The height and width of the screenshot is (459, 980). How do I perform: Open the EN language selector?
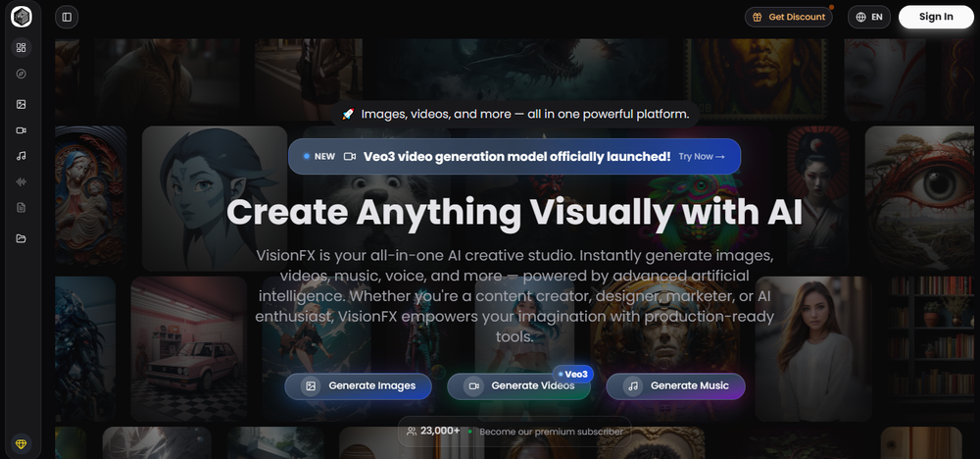[x=868, y=17]
